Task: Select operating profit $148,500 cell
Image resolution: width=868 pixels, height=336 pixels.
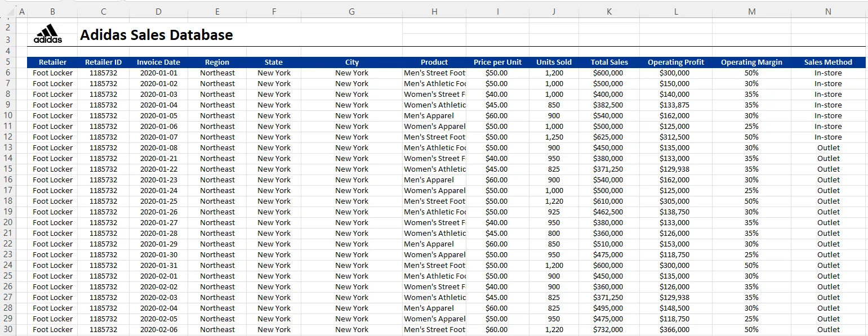Action: click(676, 308)
